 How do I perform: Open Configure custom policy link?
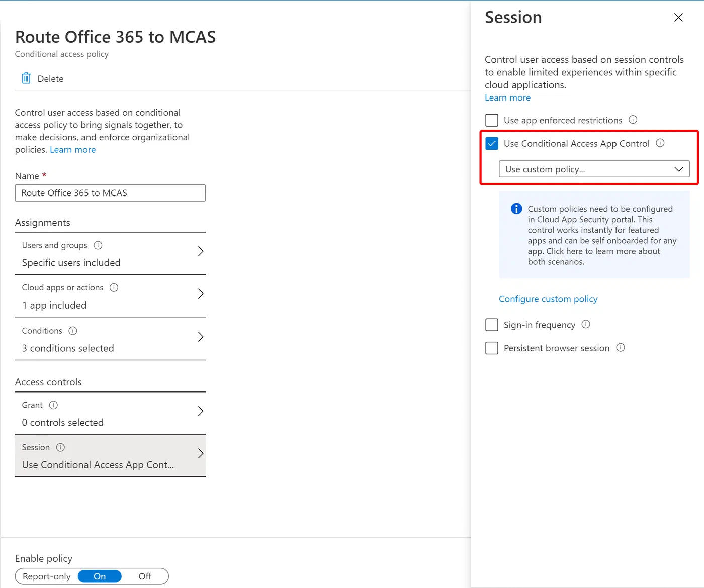coord(548,299)
